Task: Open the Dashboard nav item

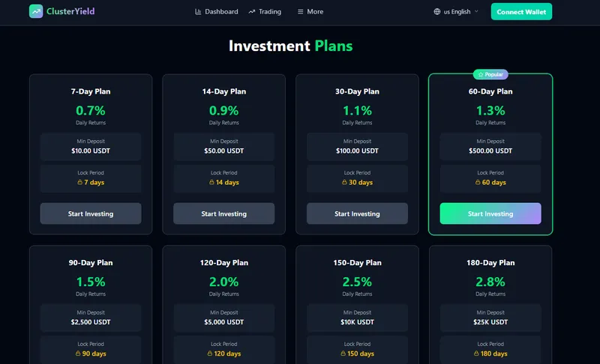Action: [217, 12]
